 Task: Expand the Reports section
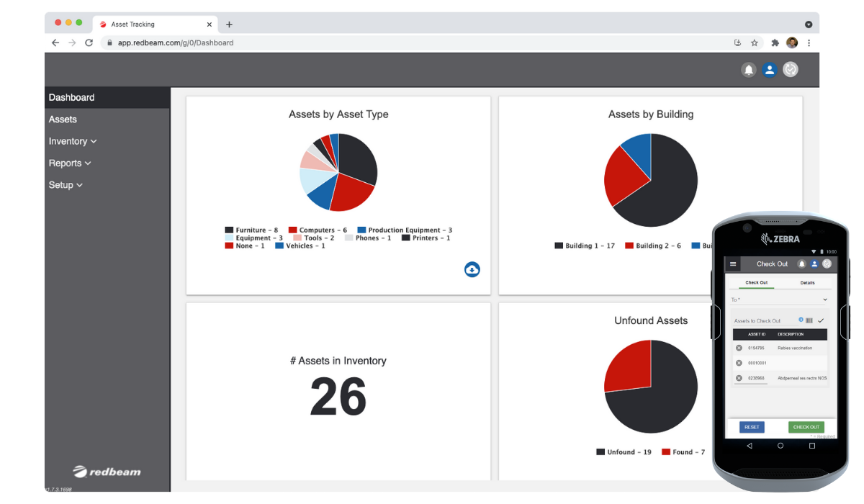[x=70, y=163]
